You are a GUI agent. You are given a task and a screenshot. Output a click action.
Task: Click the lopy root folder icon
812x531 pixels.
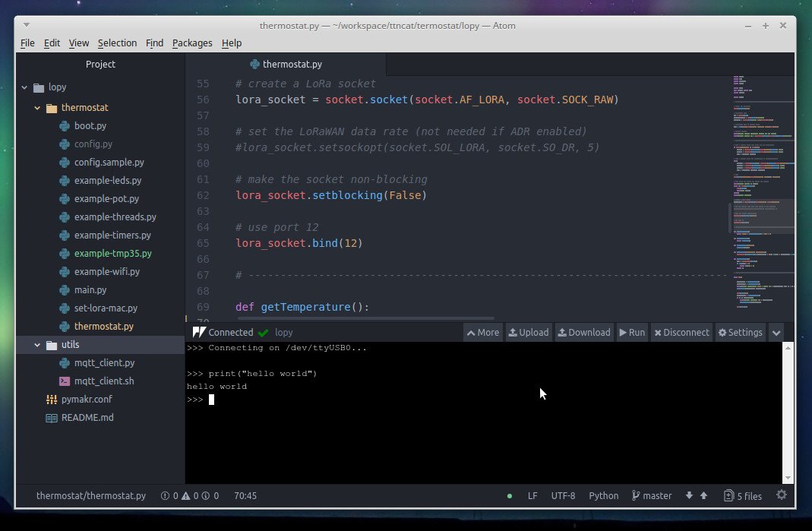pos(39,87)
